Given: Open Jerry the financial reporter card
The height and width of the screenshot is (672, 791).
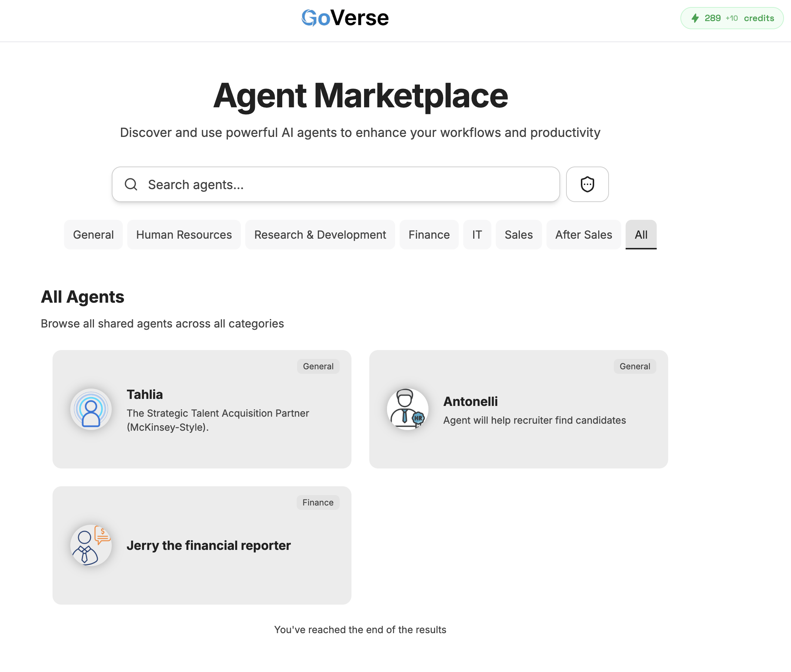Looking at the screenshot, I should click(x=202, y=545).
